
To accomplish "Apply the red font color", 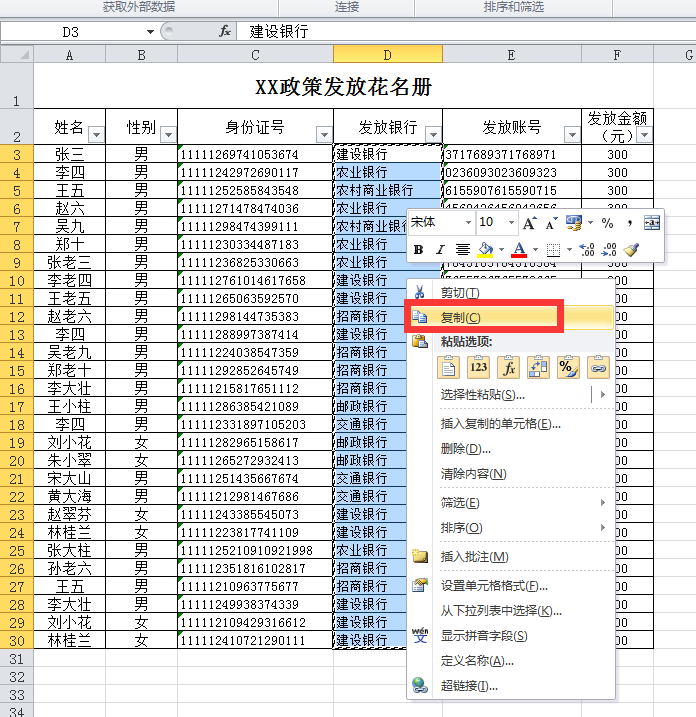I will 519,250.
